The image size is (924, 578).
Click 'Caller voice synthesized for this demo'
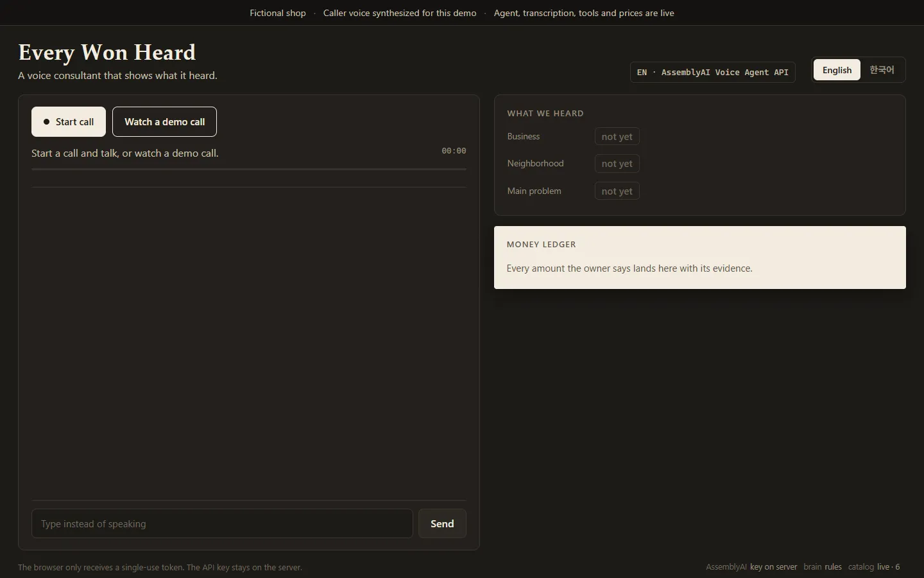[400, 13]
